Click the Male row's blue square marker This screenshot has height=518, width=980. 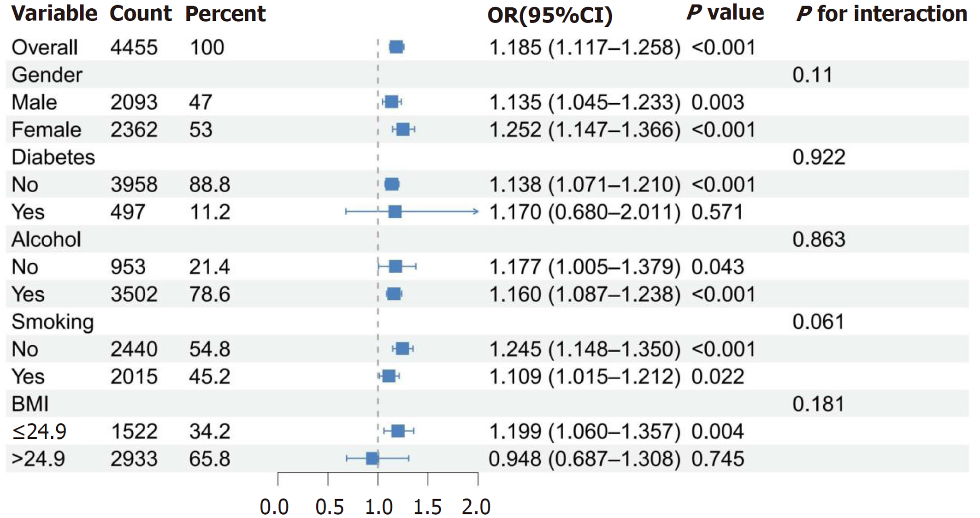click(392, 102)
